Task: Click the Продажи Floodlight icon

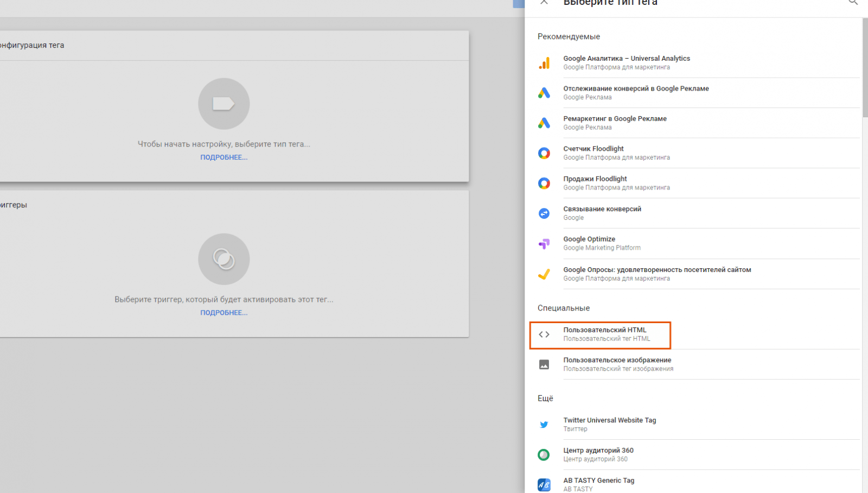Action: (x=544, y=184)
